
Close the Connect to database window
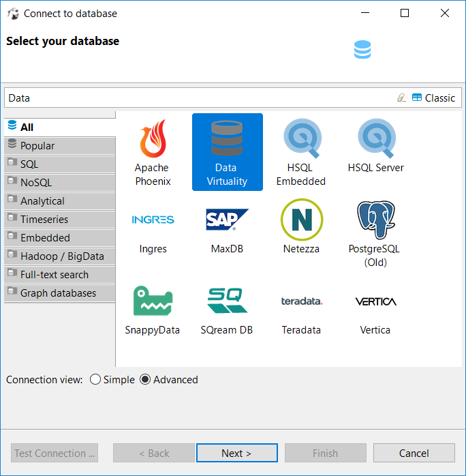(x=444, y=13)
